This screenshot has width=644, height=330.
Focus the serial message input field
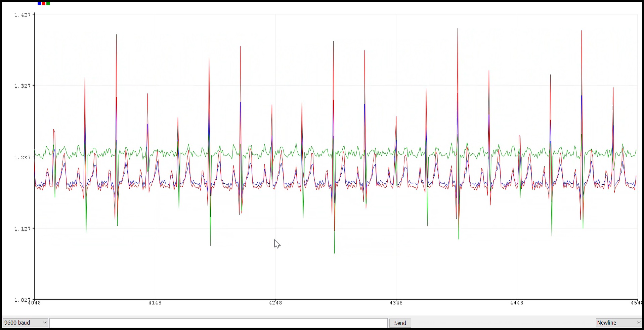click(x=219, y=323)
